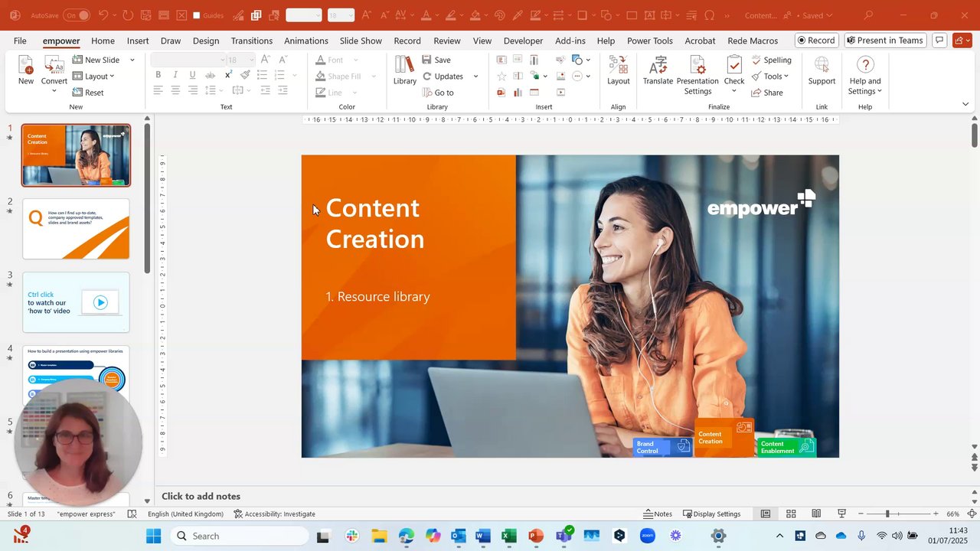Click the Support globe icon
980x551 pixels.
[822, 70]
